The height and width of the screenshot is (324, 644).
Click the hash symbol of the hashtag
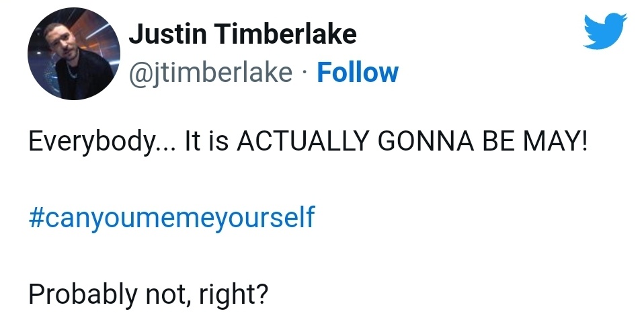(36, 218)
